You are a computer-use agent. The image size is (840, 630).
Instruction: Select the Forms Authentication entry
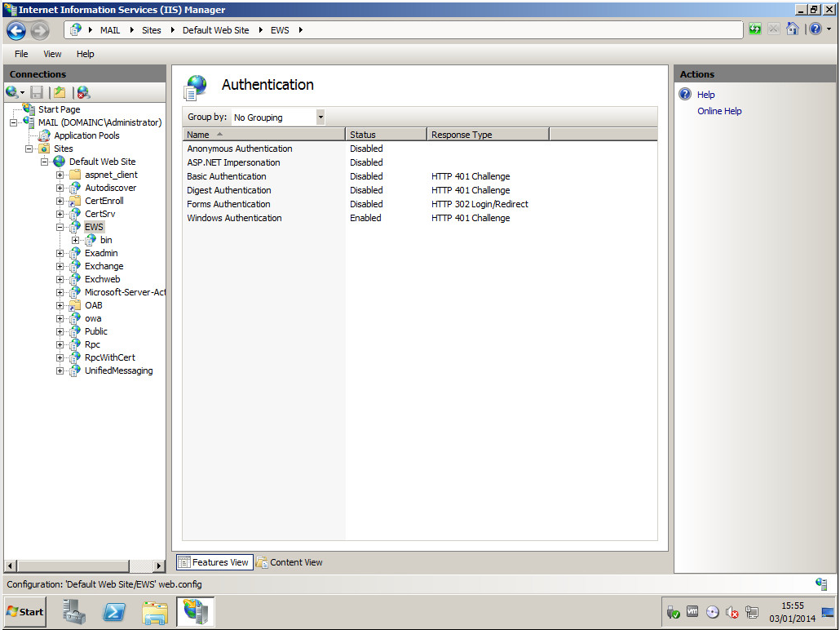(419, 204)
